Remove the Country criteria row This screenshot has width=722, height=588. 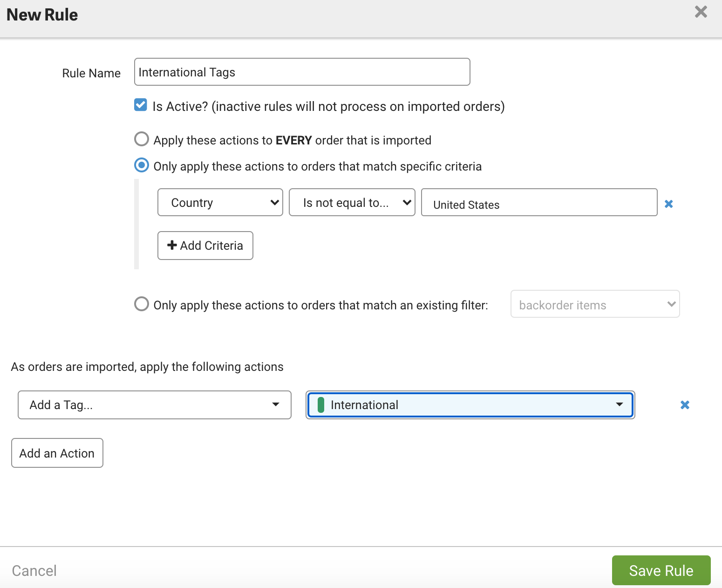(x=668, y=204)
